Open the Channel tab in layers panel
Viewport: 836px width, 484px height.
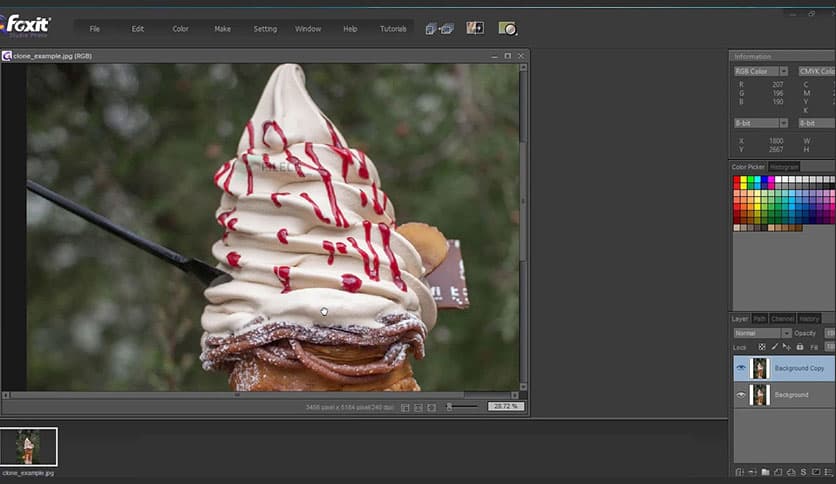tap(783, 319)
